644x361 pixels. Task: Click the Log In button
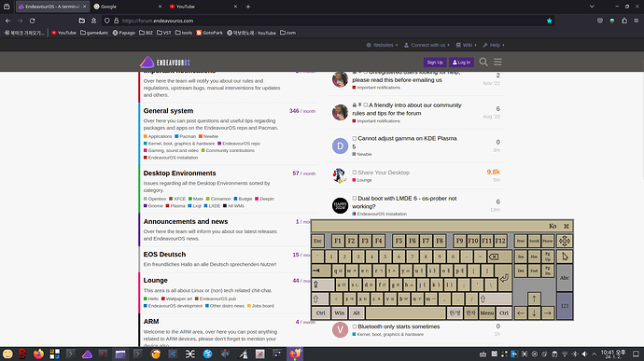[x=461, y=62]
